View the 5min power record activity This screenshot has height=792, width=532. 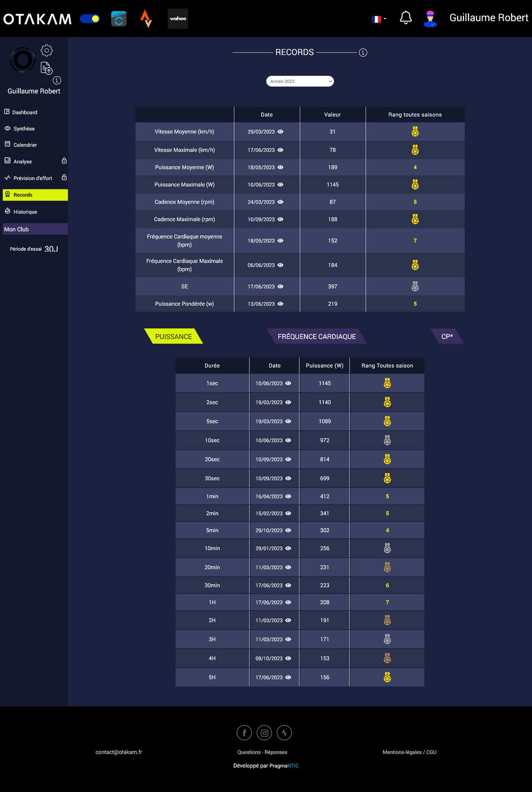click(x=288, y=530)
